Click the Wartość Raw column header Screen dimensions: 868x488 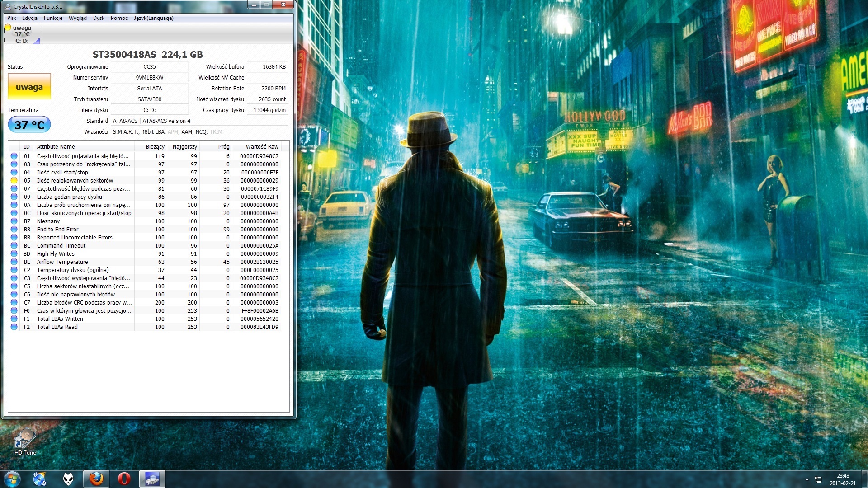pyautogui.click(x=262, y=146)
